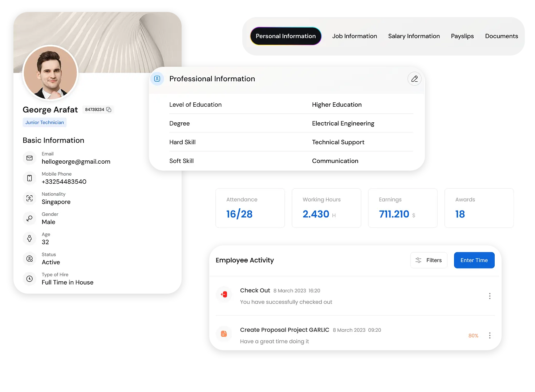The width and height of the screenshot is (535, 392).
Task: Click the red Check Out activity icon
Action: [224, 294]
